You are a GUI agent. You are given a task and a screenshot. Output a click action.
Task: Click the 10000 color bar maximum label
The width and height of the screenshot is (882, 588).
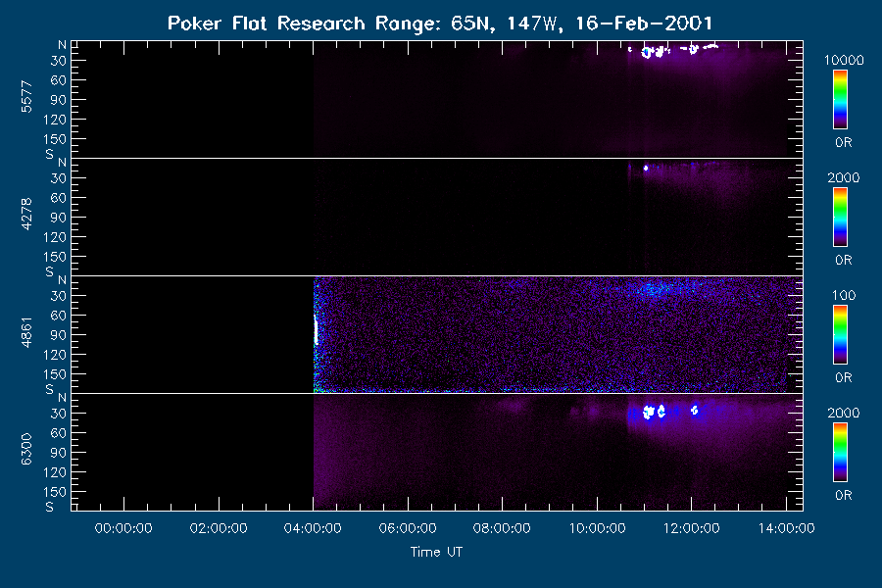pos(844,60)
